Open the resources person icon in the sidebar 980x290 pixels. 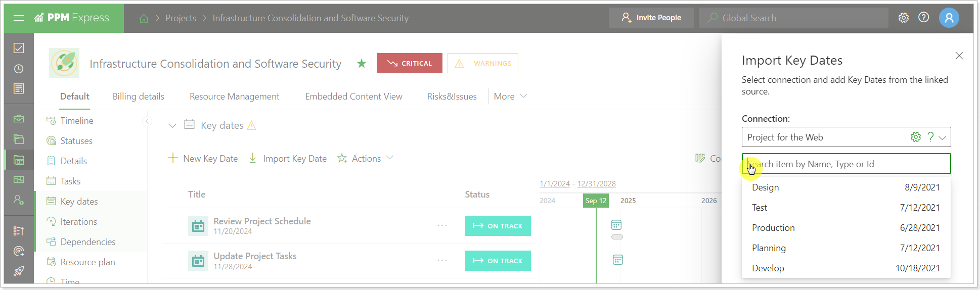click(19, 200)
